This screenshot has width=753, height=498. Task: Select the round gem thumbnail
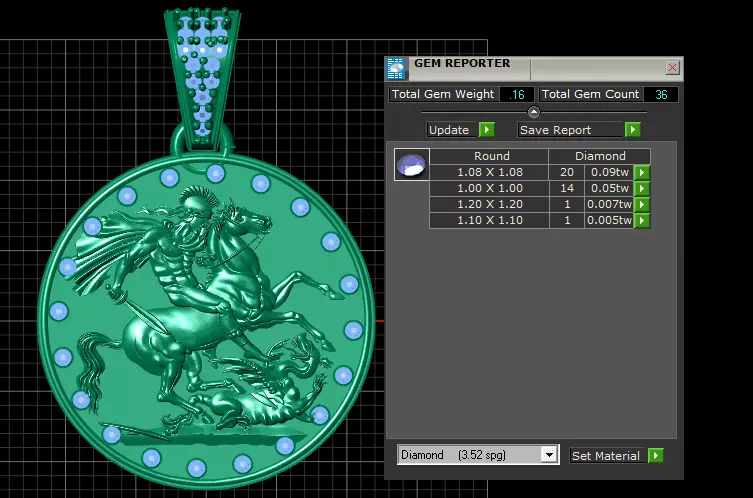point(412,164)
